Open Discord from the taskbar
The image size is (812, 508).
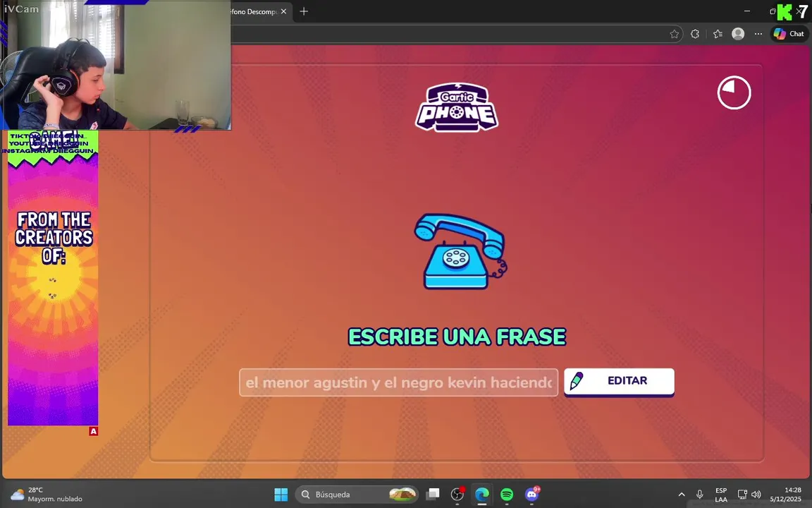(x=532, y=495)
